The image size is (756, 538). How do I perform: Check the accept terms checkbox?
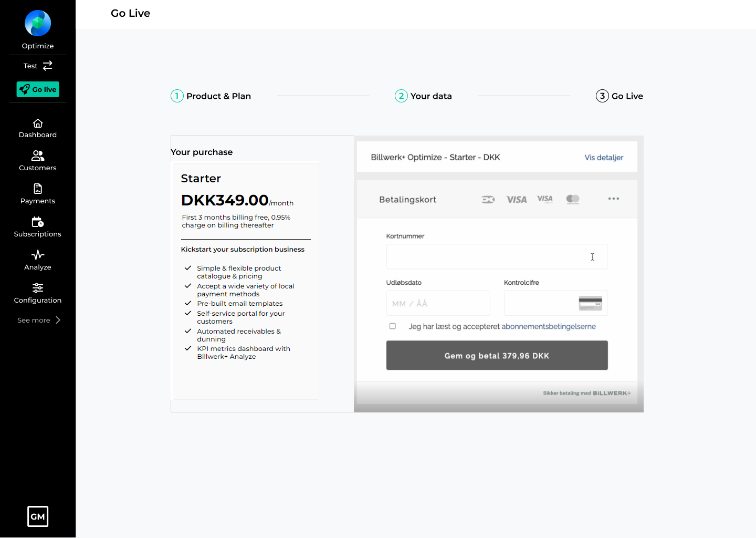(393, 326)
